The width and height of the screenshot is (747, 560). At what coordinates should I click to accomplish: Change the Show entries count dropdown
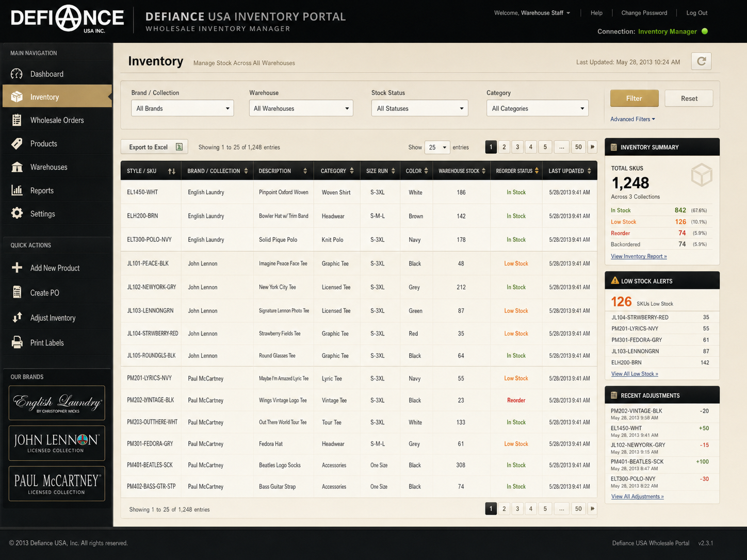coord(437,147)
